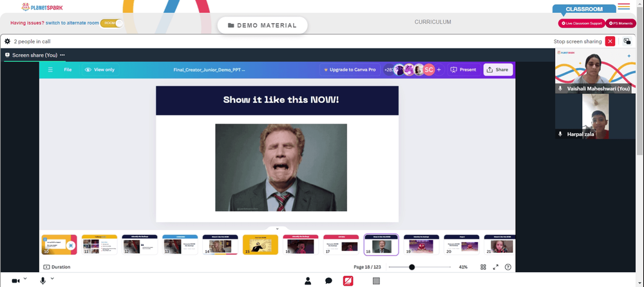This screenshot has height=287, width=644.
Task: Click the mic icon on Vaishali's tile
Action: (561, 88)
